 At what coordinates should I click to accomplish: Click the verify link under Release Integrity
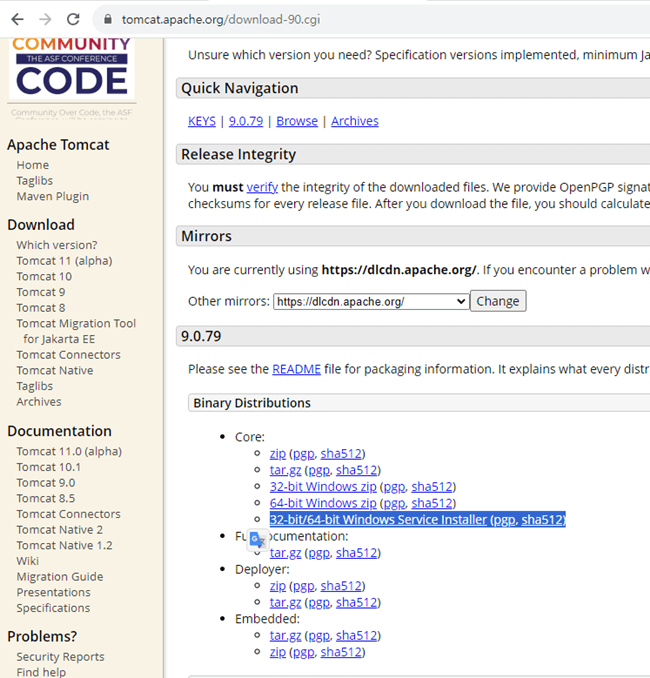pos(262,187)
